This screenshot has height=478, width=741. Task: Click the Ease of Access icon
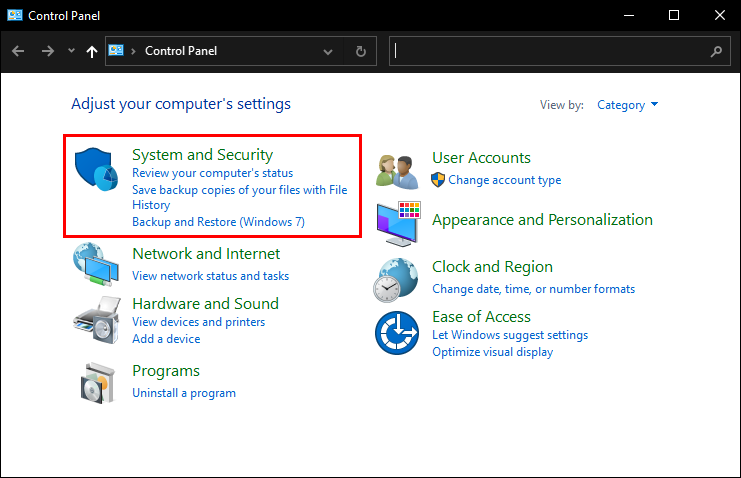[x=397, y=332]
